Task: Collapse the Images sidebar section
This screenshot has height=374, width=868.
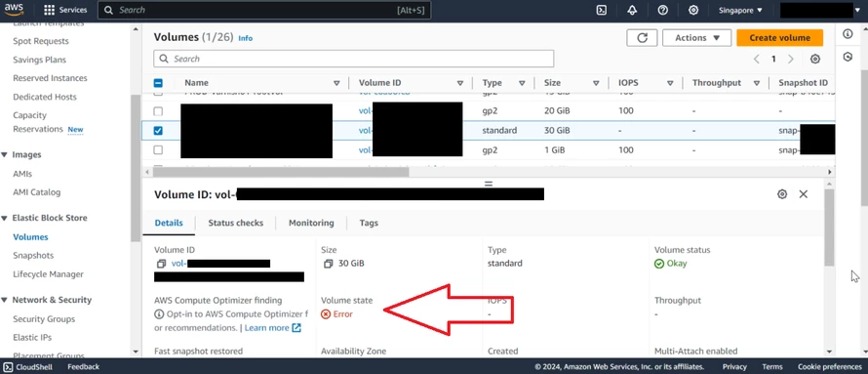Action: tap(4, 155)
